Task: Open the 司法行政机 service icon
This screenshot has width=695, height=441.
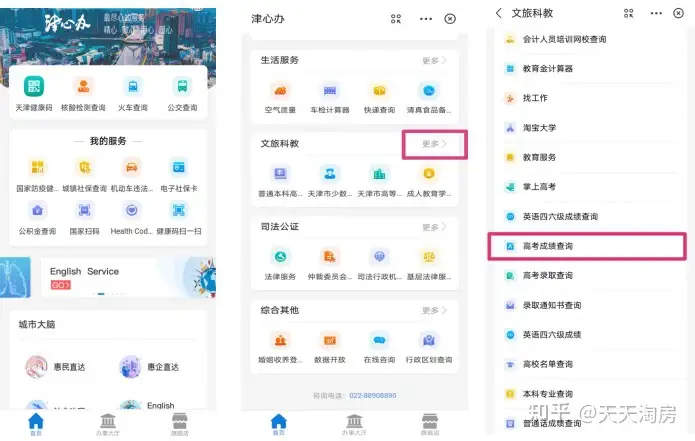Action: [x=379, y=257]
